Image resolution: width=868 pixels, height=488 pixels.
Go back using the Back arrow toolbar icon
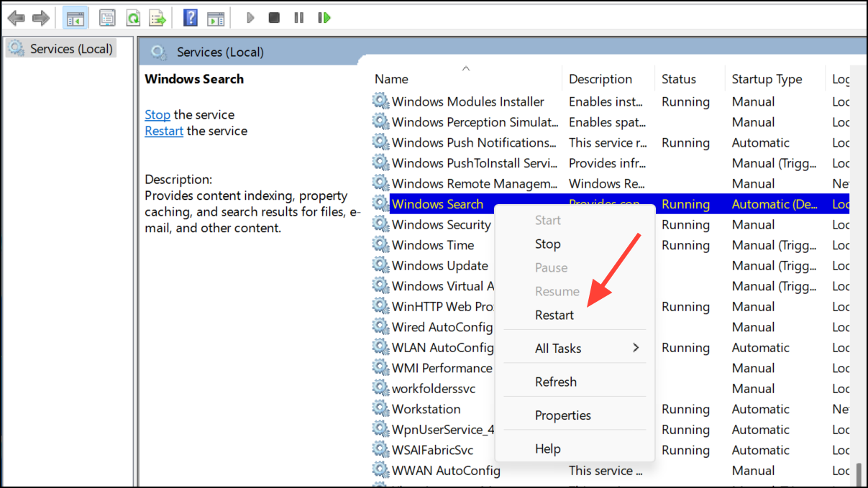tap(16, 17)
